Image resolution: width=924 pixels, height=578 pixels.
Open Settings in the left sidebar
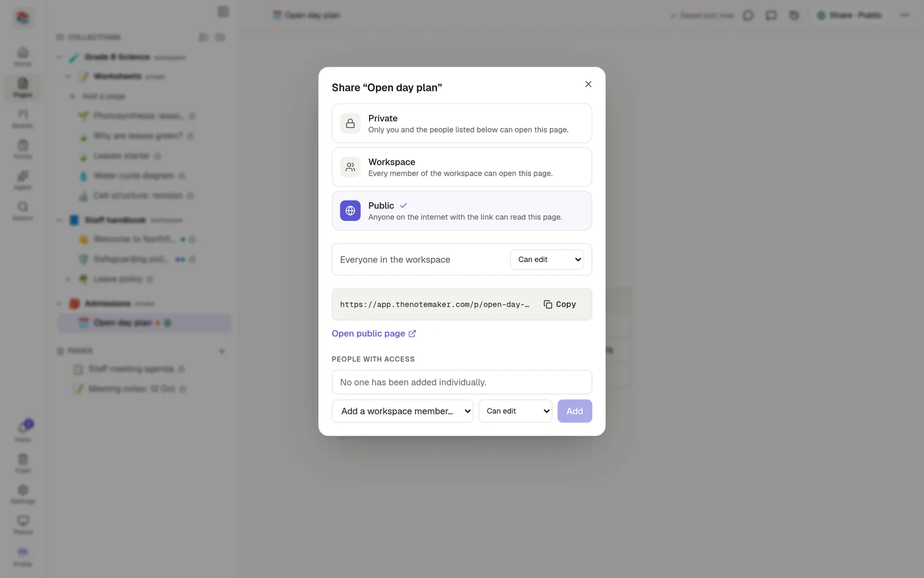coord(23,494)
